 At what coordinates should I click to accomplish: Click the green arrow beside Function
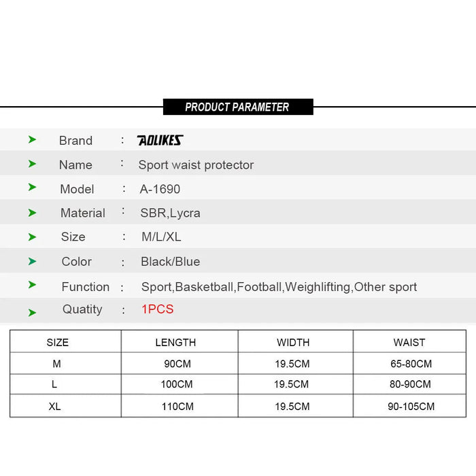tap(32, 285)
